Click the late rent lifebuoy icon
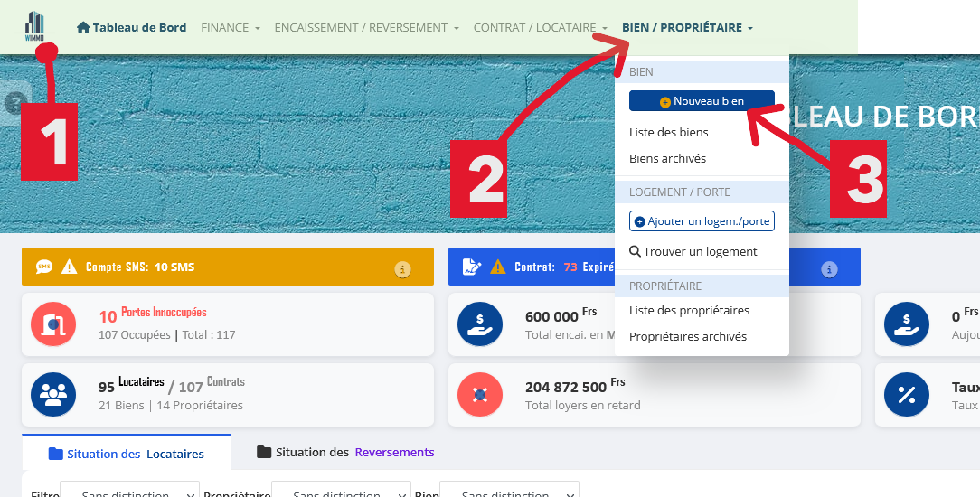Image resolution: width=980 pixels, height=497 pixels. pos(480,395)
